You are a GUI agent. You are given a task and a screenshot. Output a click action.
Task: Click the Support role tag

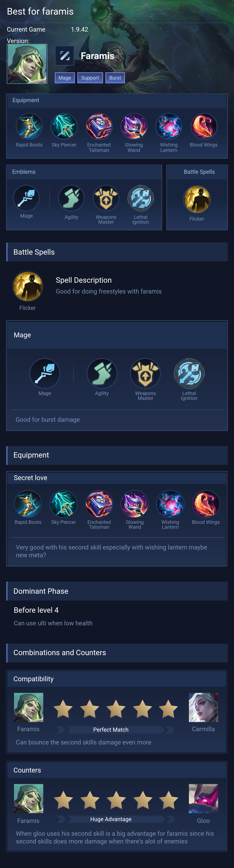coord(90,78)
